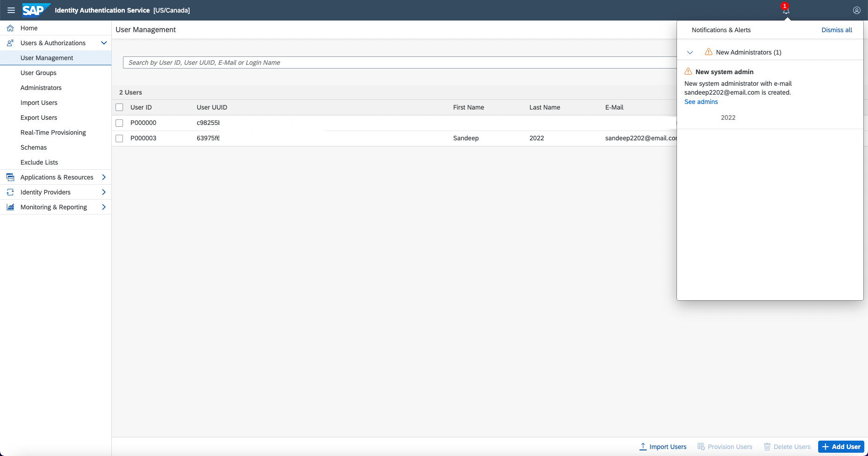
Task: Expand the Identity Providers submenu
Action: tap(104, 192)
